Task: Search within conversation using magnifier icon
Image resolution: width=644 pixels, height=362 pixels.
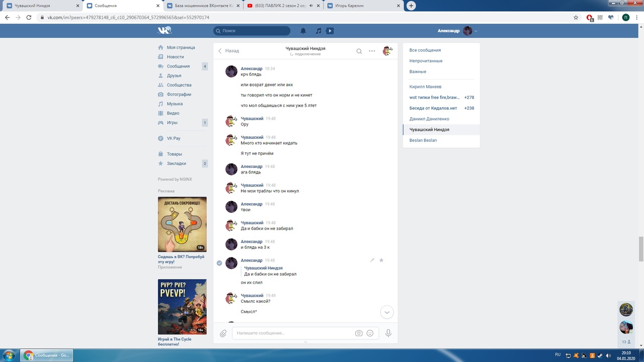Action: coord(359,51)
